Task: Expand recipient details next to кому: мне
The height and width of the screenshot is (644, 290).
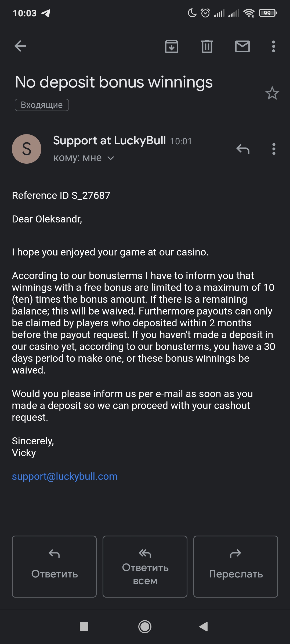Action: [111, 158]
